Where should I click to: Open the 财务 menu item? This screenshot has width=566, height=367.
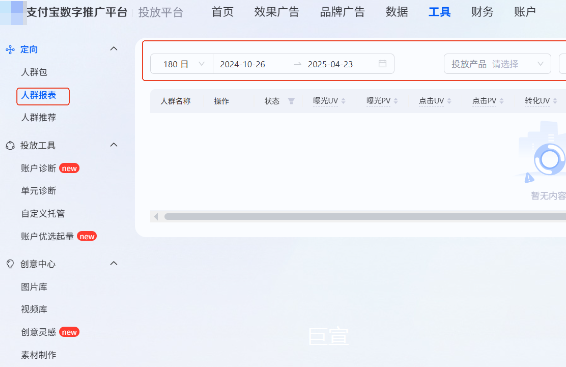pyautogui.click(x=482, y=12)
